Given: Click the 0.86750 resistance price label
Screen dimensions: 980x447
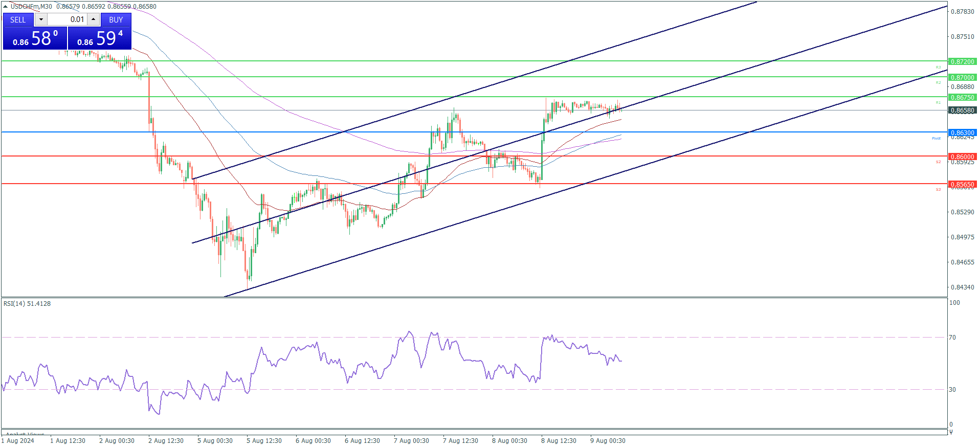Looking at the screenshot, I should 962,97.
